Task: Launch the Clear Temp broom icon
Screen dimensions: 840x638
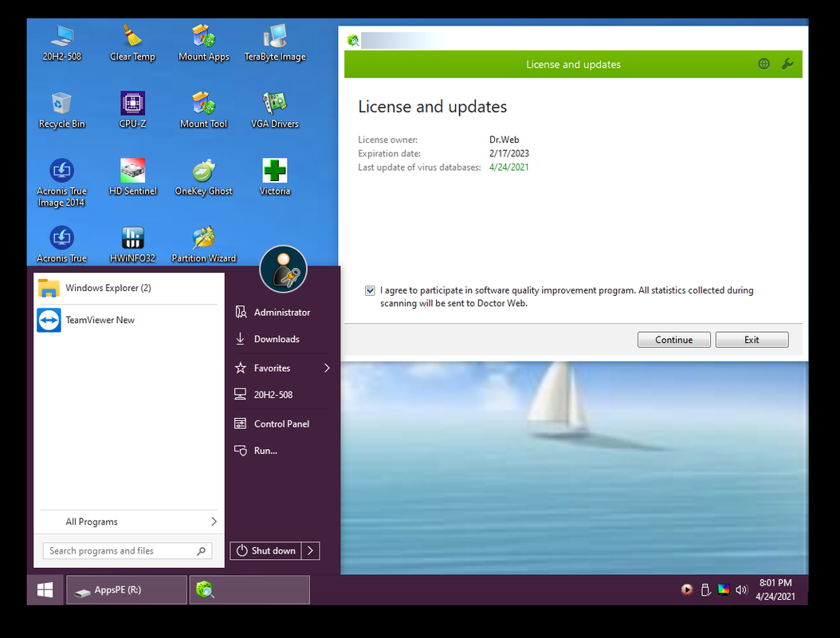Action: pos(132,43)
